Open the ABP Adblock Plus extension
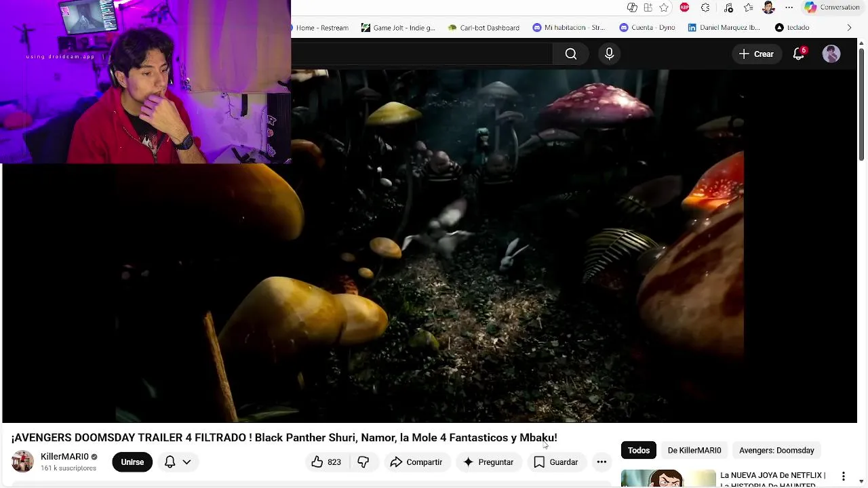This screenshot has width=868, height=488. (x=685, y=7)
